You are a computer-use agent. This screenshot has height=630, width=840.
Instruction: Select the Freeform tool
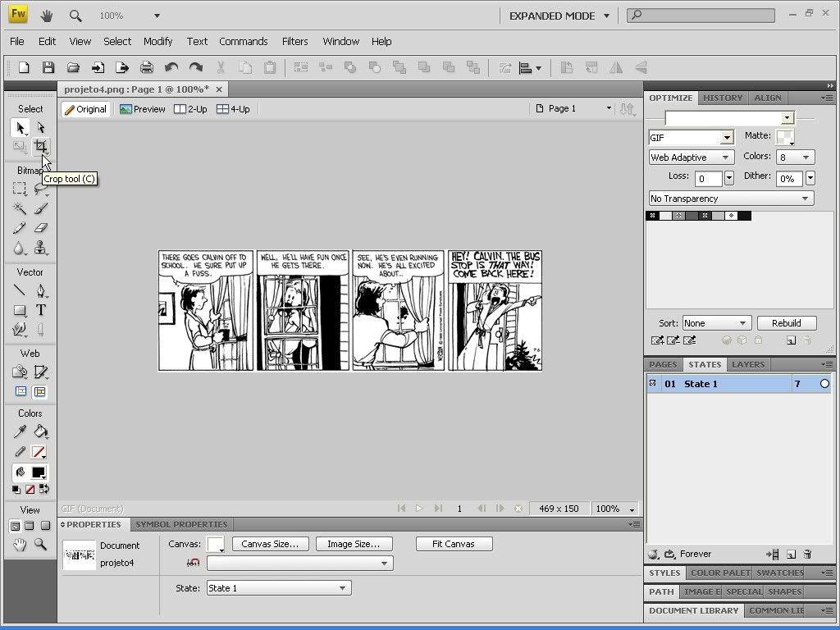20,330
